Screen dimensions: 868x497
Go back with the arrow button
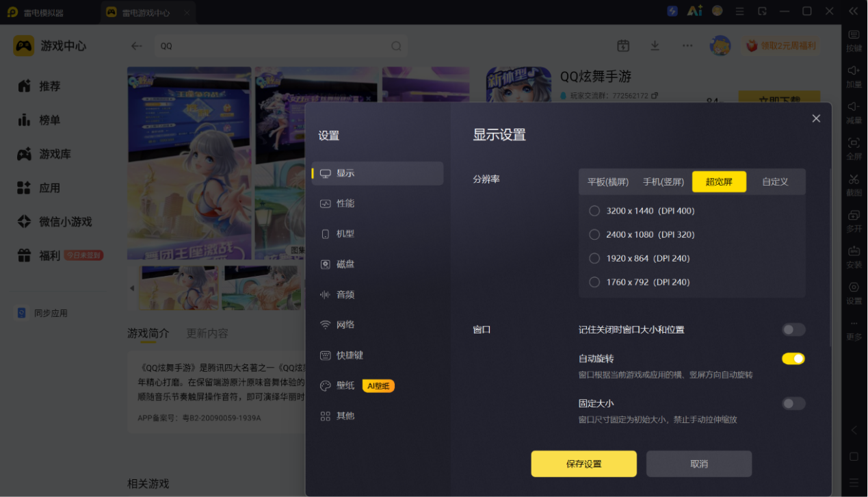tap(137, 46)
